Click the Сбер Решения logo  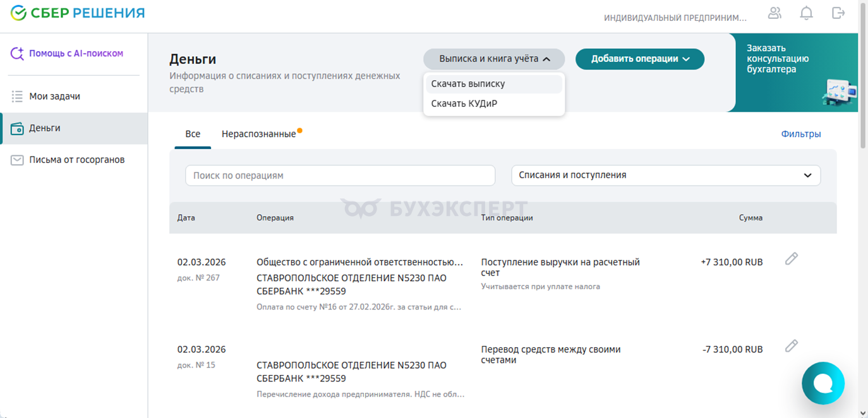(x=78, y=13)
